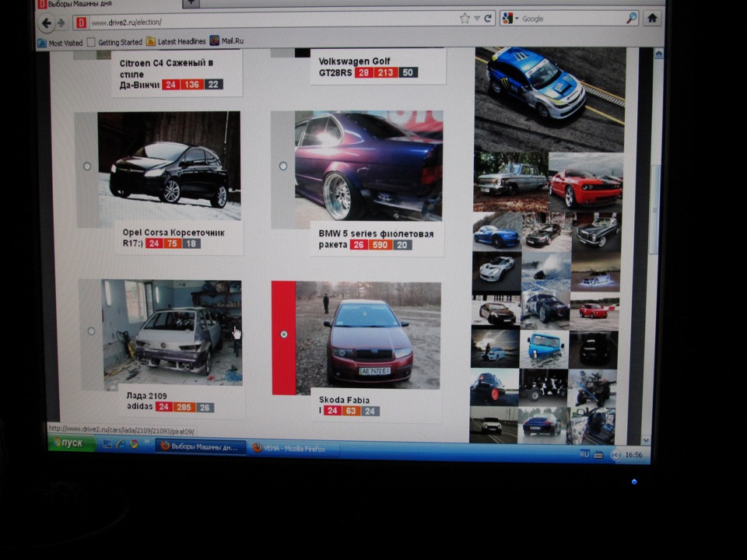Click the 16:56 system clock
This screenshot has width=747, height=560.
pyautogui.click(x=633, y=455)
